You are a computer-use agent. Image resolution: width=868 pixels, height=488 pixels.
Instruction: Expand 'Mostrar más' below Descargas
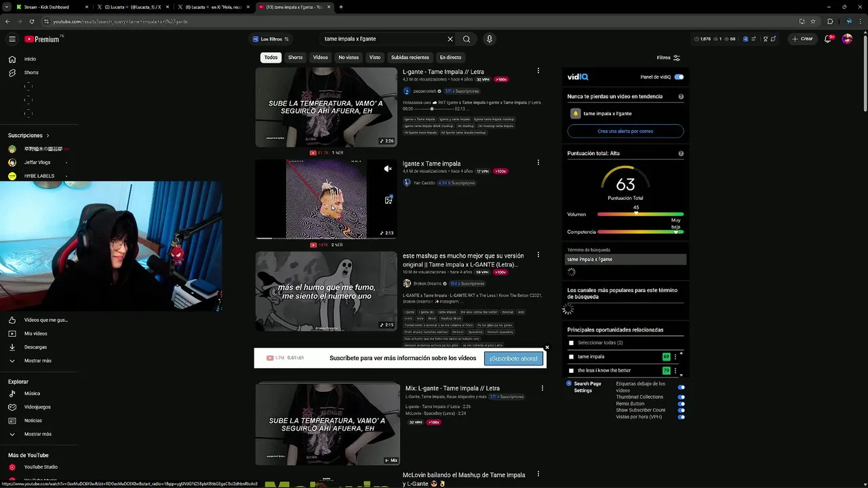tap(38, 361)
